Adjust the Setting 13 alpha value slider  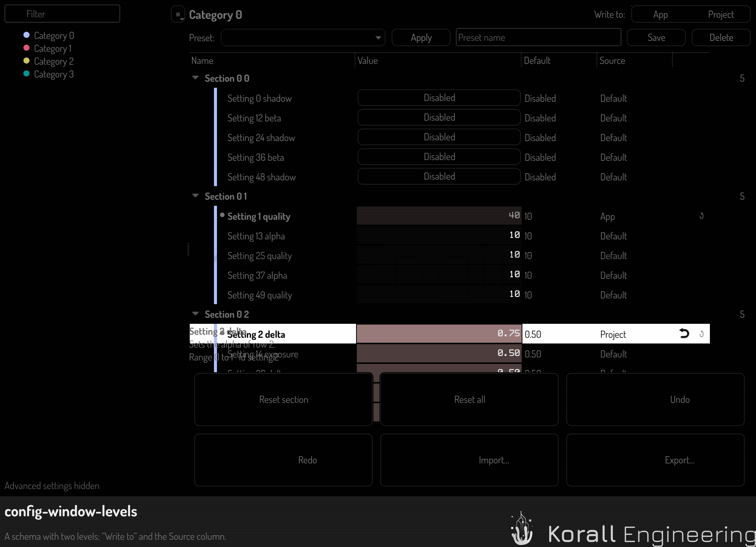coord(439,235)
